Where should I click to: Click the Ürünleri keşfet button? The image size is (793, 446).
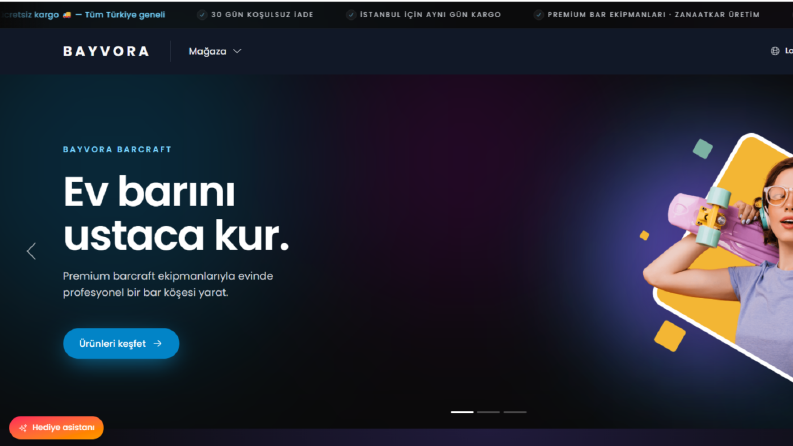pyautogui.click(x=121, y=343)
